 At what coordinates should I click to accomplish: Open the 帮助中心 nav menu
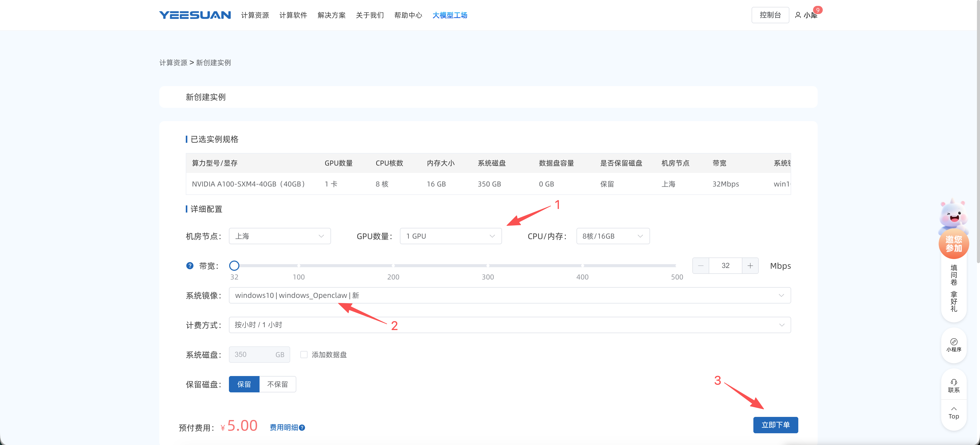coord(408,15)
